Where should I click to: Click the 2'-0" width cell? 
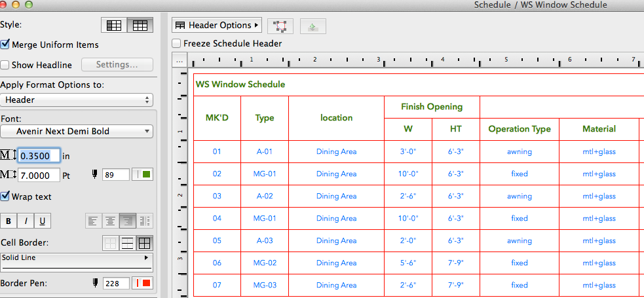pyautogui.click(x=408, y=240)
